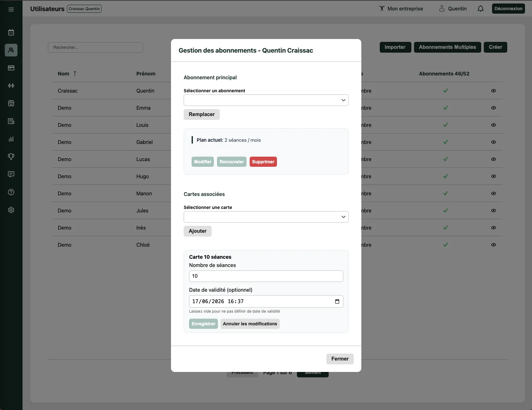This screenshot has height=410, width=532.
Task: Open the dumbbell workouts icon
Action: [11, 86]
